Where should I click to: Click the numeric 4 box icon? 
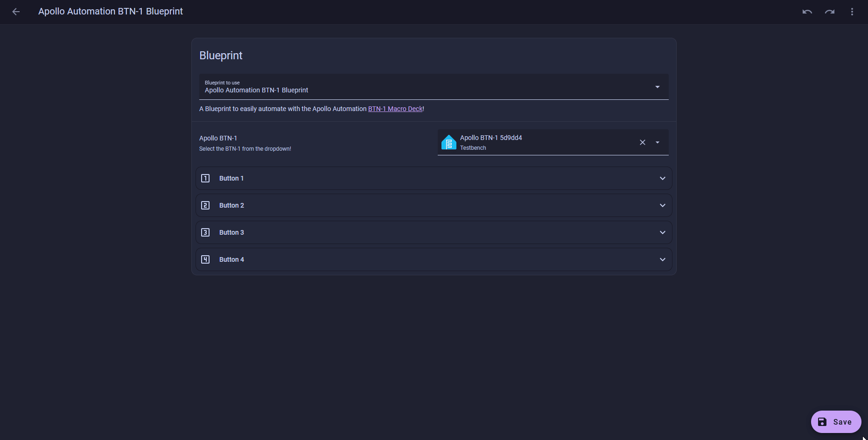(x=205, y=259)
